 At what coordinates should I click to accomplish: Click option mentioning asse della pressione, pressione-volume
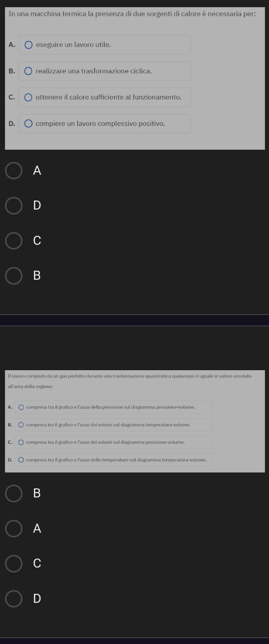point(114,407)
